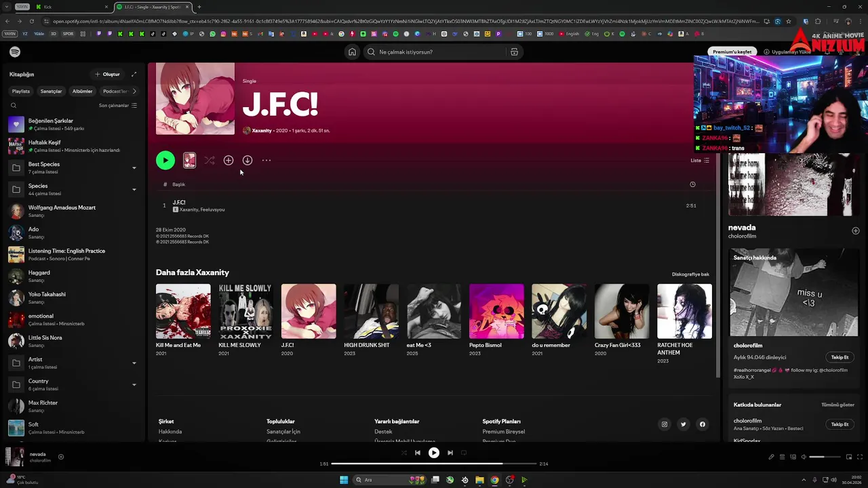The height and width of the screenshot is (488, 868).
Task: Follow cholorofilm in Katkıda bulunanlar section
Action: 840,424
